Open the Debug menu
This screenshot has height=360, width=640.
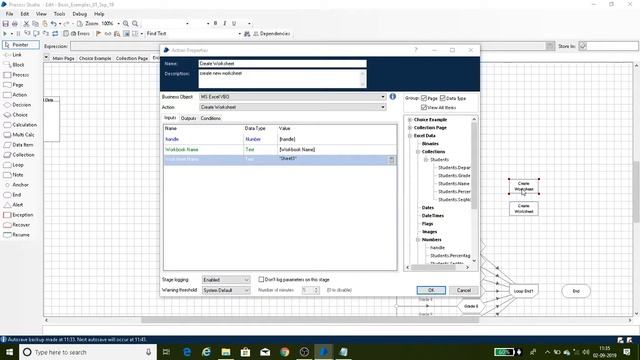80,14
